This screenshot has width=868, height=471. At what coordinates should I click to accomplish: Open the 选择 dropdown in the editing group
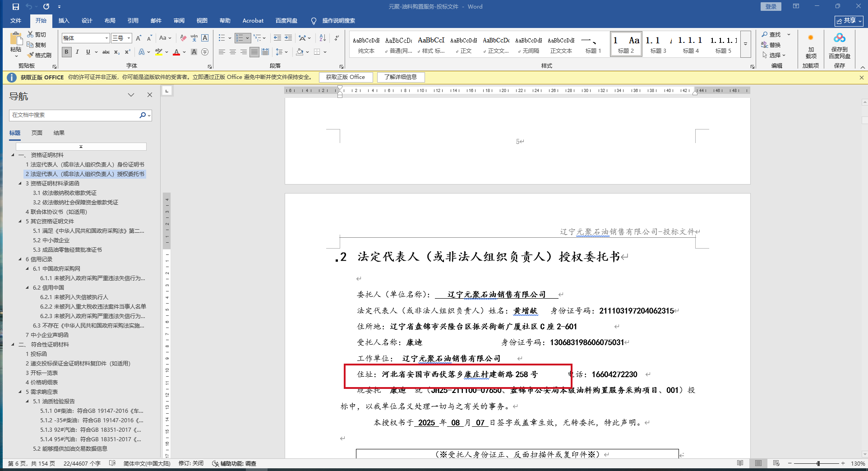(774, 55)
